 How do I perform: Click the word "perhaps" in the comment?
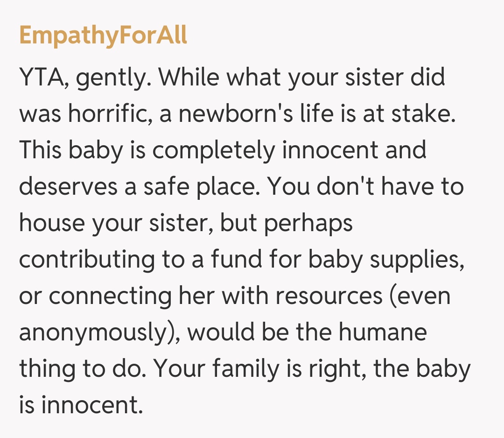pyautogui.click(x=308, y=222)
